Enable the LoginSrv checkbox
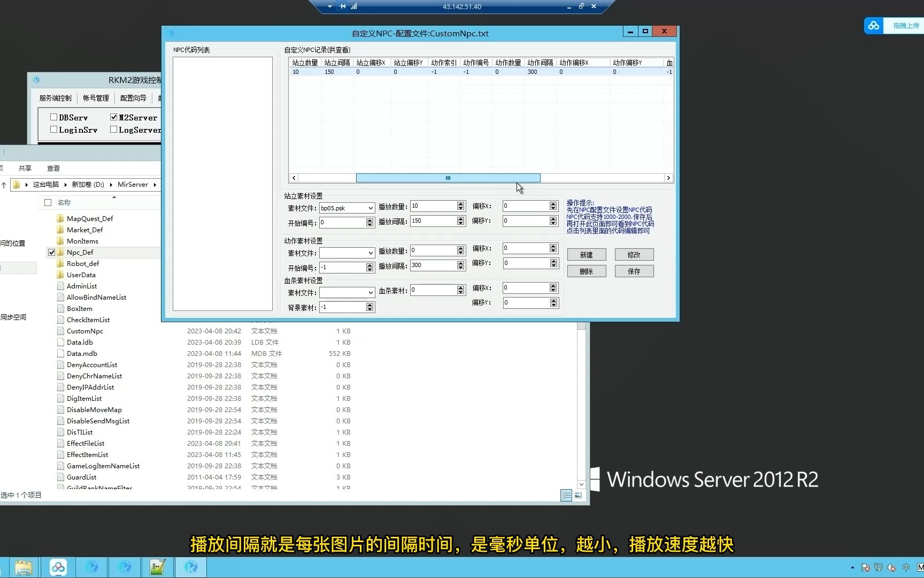Viewport: 924px width, 578px height. (53, 130)
